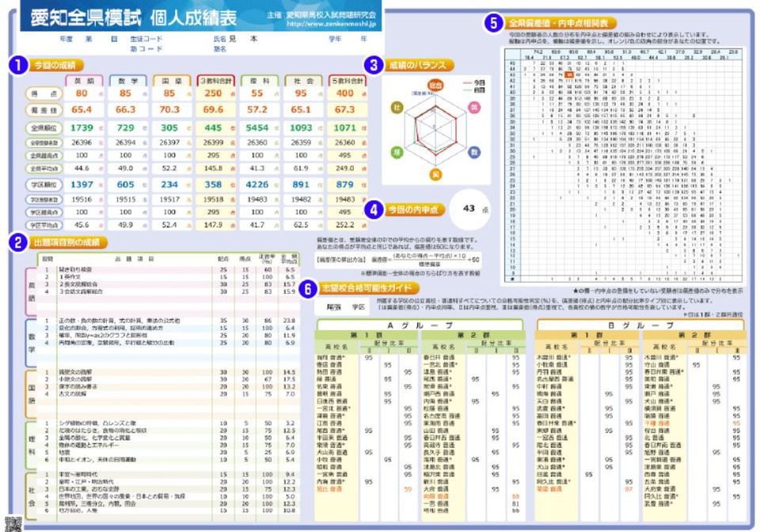Click the orange 国 circle below the radar chart

tap(435, 174)
